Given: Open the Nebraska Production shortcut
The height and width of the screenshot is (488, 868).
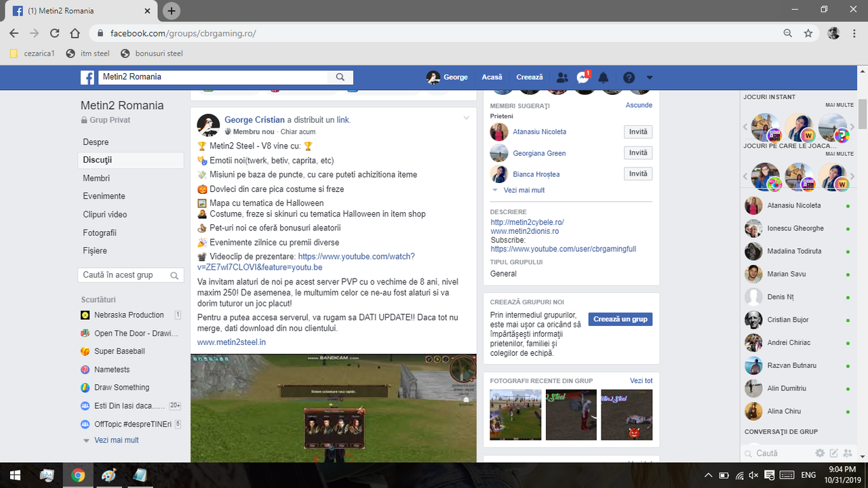Looking at the screenshot, I should (130, 315).
